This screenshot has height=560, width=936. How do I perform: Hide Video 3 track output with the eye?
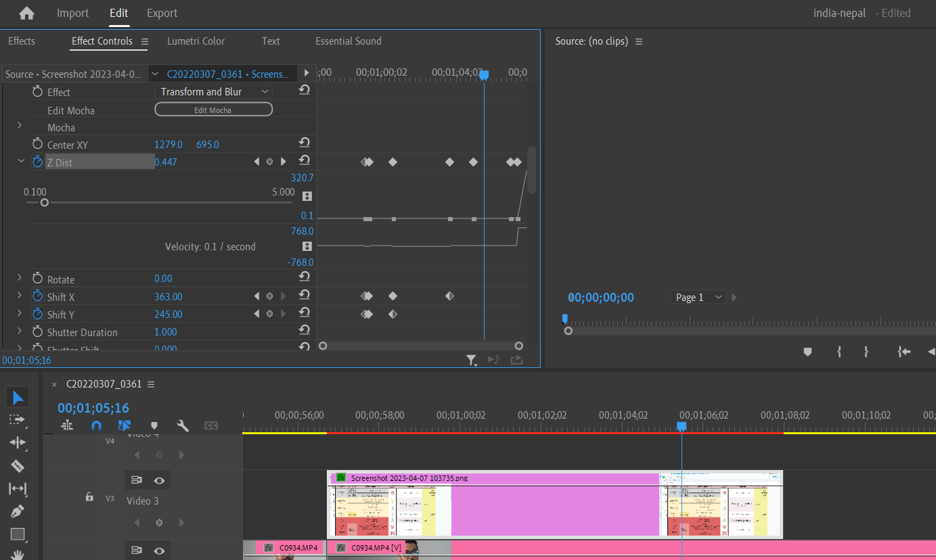(x=159, y=480)
